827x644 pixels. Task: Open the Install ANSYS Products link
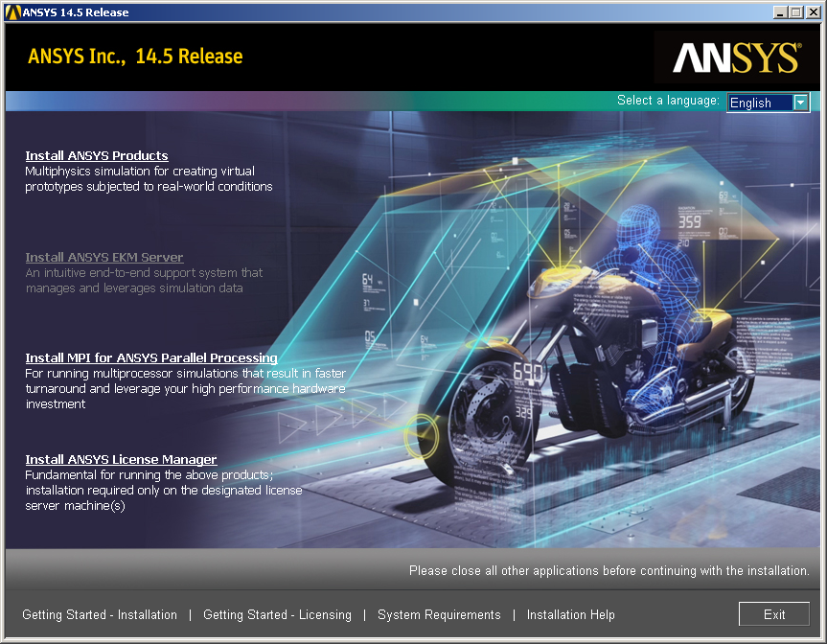[97, 155]
